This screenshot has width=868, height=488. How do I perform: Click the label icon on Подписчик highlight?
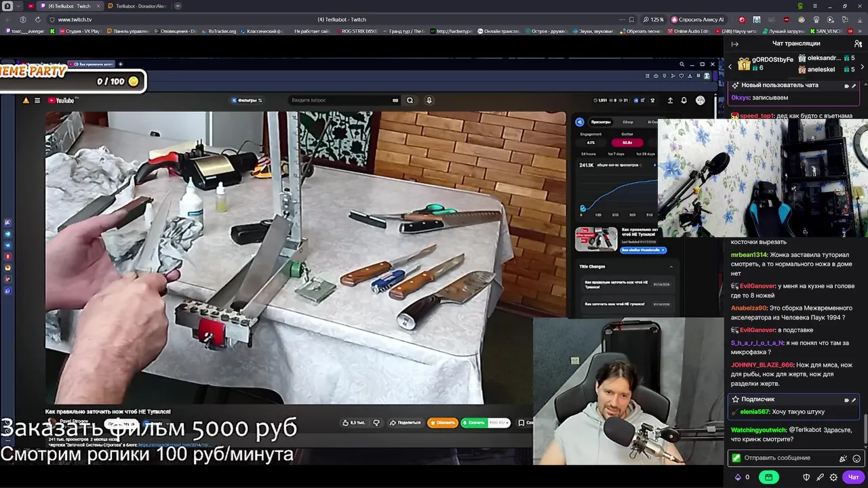click(x=846, y=400)
